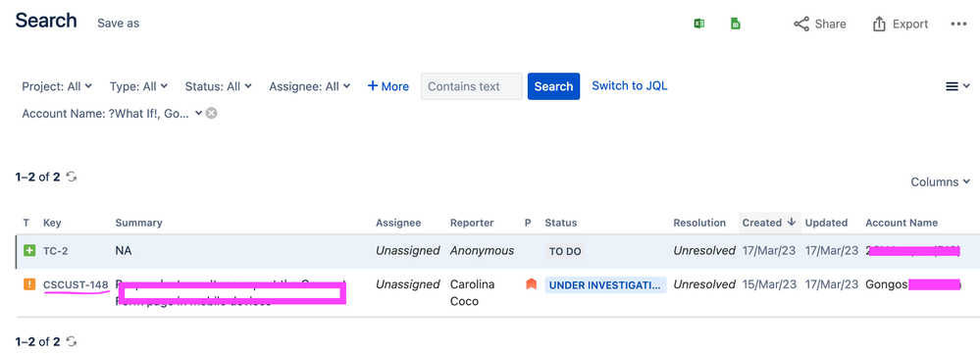Sort by the Updated column header
Screen dimensions: 980x357
pos(826,223)
